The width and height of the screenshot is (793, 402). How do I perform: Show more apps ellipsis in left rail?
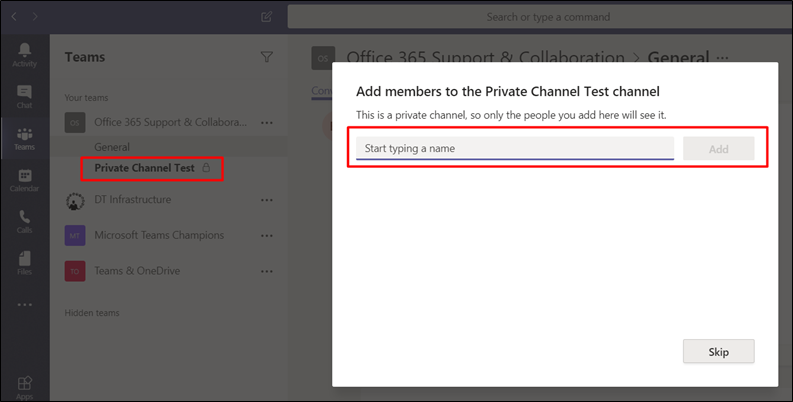[x=24, y=304]
